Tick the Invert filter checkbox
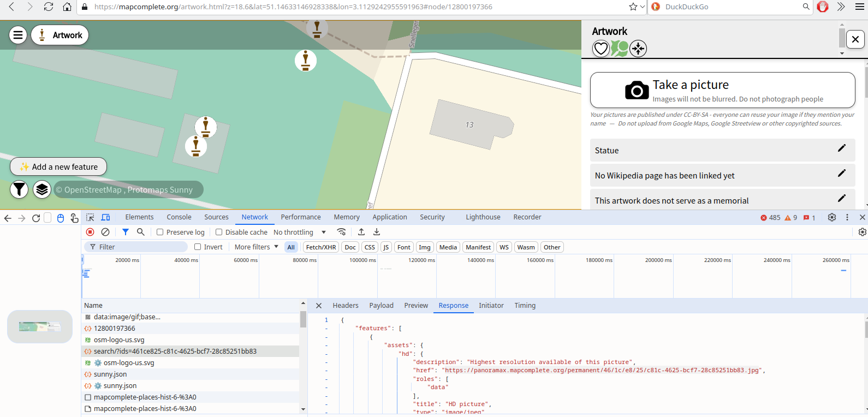868x417 pixels. [198, 247]
